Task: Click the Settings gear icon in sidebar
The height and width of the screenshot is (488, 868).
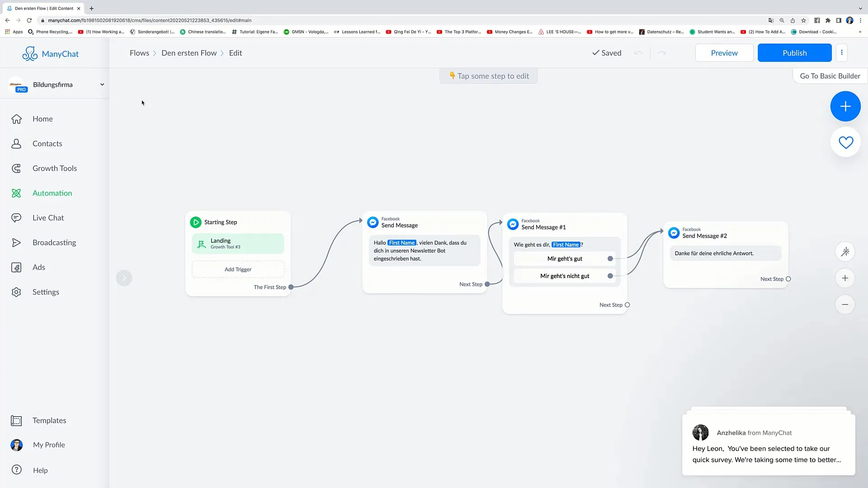Action: 16,292
